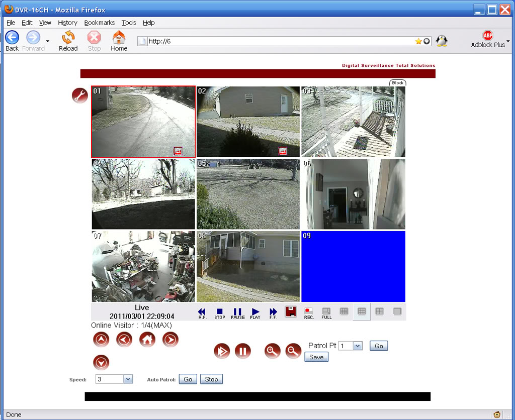
Task: Switch to FULL screen view
Action: tap(326, 311)
